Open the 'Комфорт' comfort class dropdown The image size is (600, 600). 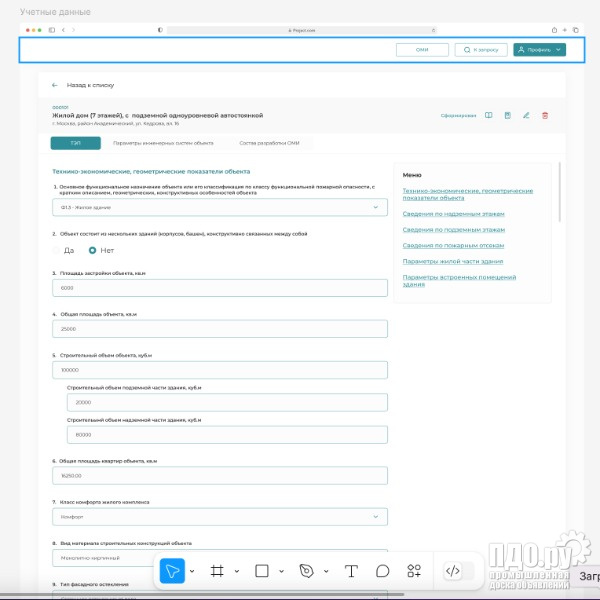click(219, 517)
